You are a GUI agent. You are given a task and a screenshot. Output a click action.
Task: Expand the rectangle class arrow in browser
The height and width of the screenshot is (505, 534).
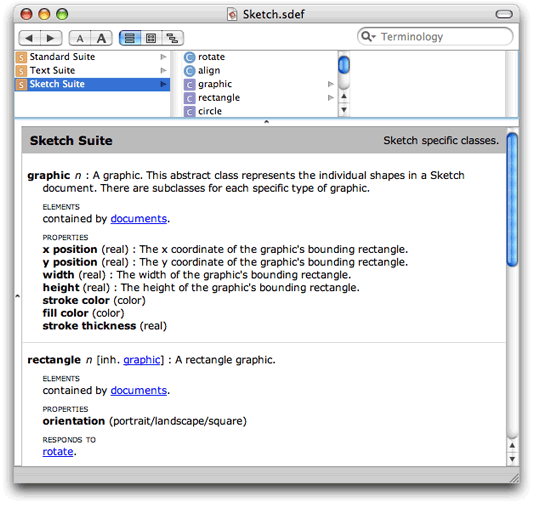330,98
